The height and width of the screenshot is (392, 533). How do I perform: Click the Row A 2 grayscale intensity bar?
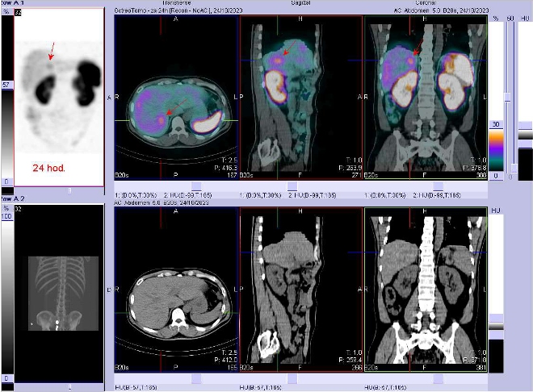[7, 298]
